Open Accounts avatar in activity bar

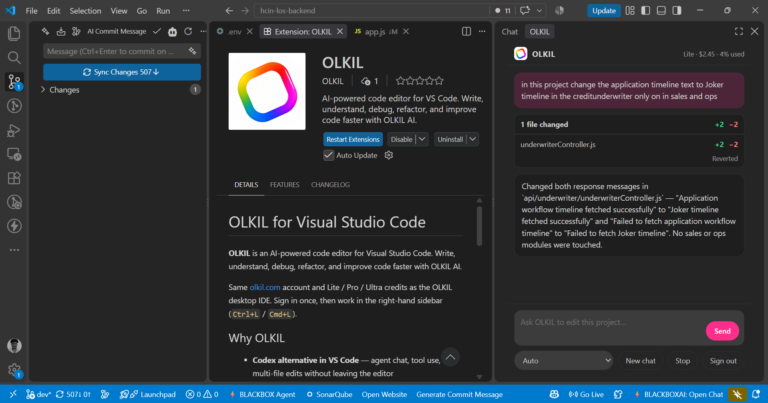click(14, 346)
